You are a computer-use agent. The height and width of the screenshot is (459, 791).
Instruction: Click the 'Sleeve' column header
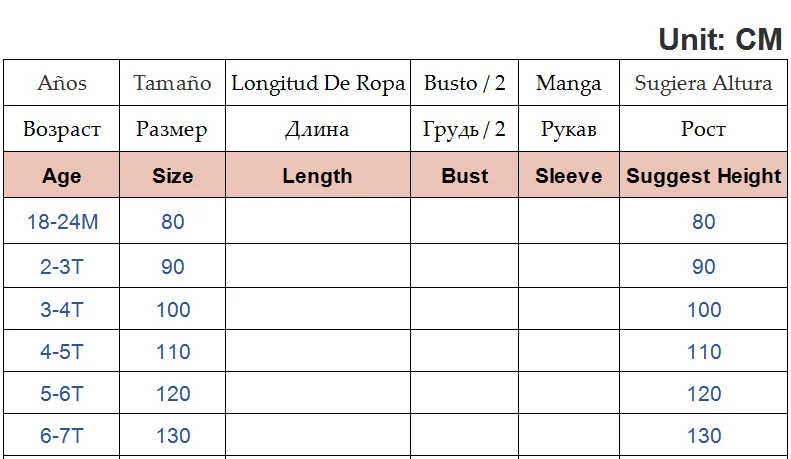pyautogui.click(x=568, y=176)
